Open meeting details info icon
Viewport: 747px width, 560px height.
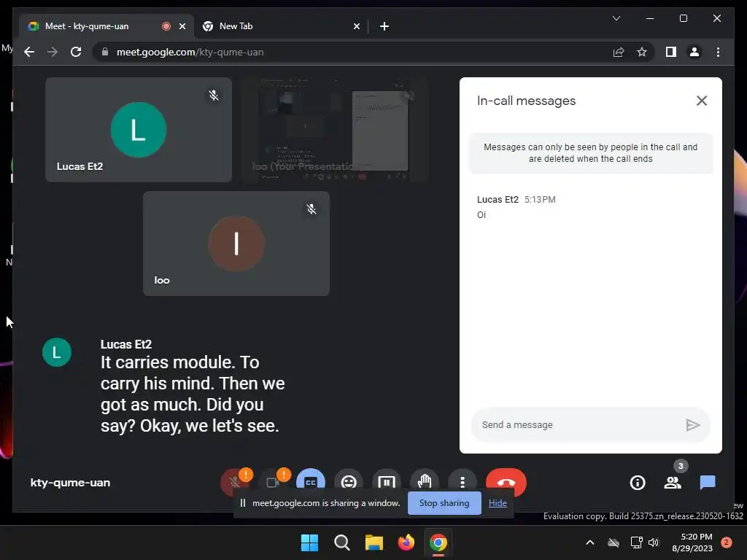coord(638,483)
